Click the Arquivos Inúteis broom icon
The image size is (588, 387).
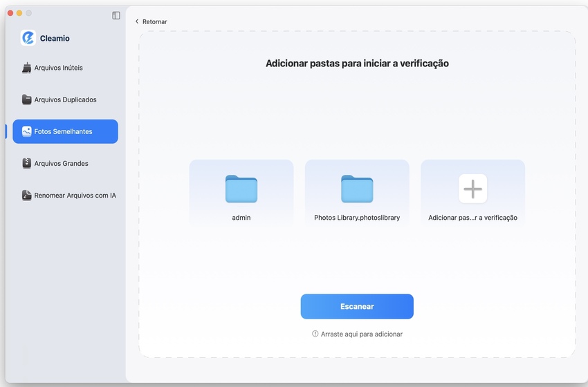pos(26,68)
